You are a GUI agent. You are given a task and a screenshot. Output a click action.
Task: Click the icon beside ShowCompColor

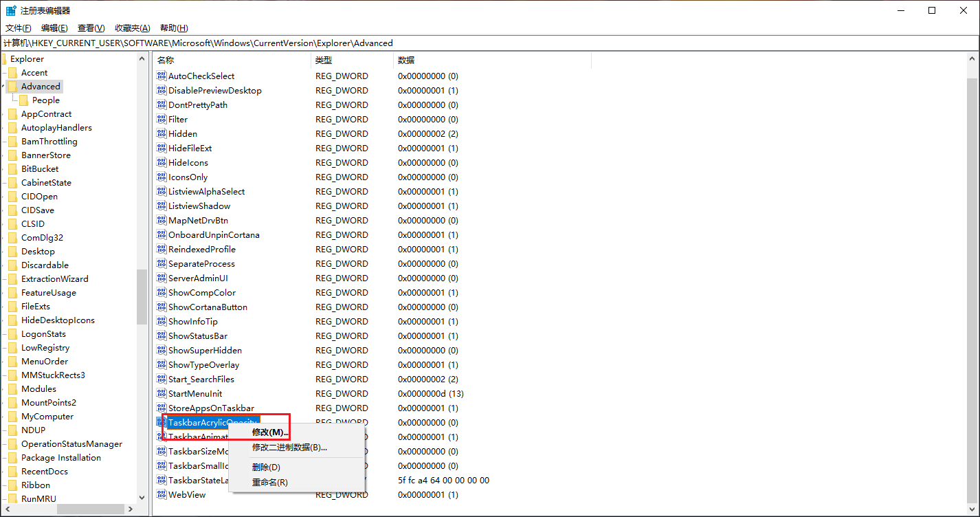point(162,293)
